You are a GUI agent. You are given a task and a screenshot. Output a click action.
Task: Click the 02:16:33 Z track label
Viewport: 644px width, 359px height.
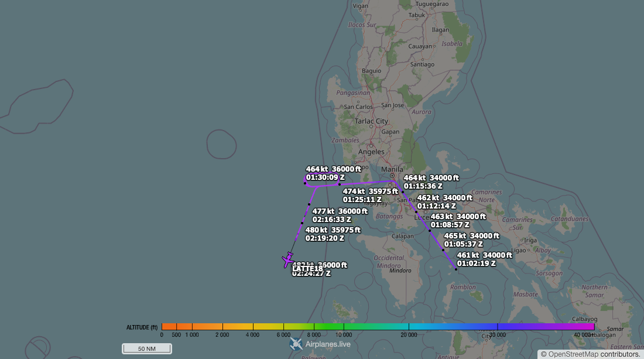pyautogui.click(x=332, y=220)
